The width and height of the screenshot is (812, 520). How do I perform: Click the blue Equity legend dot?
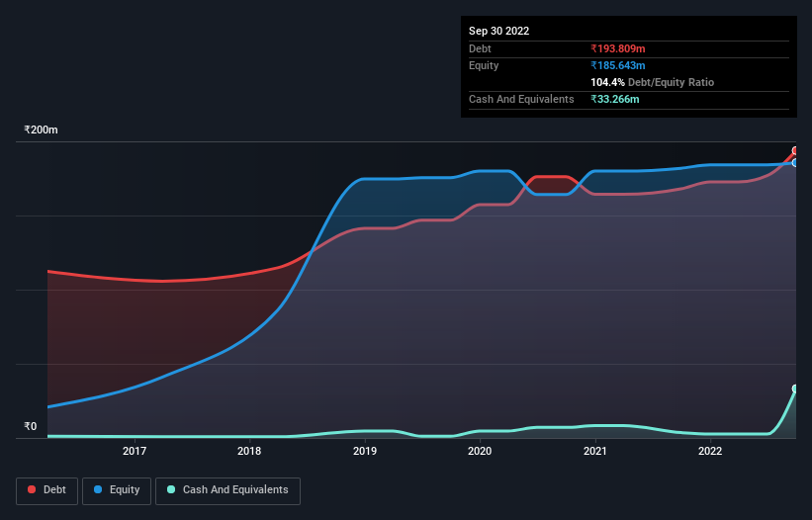coord(98,489)
